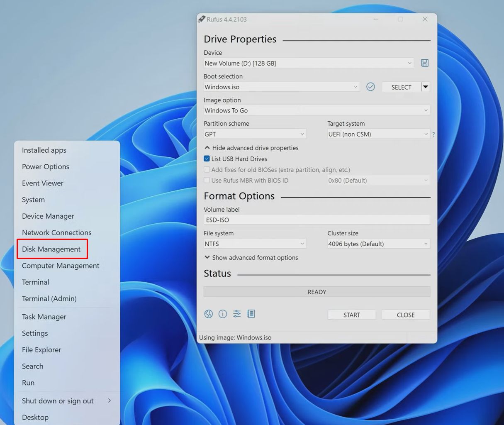Save the drive to a VHD image

click(x=424, y=63)
